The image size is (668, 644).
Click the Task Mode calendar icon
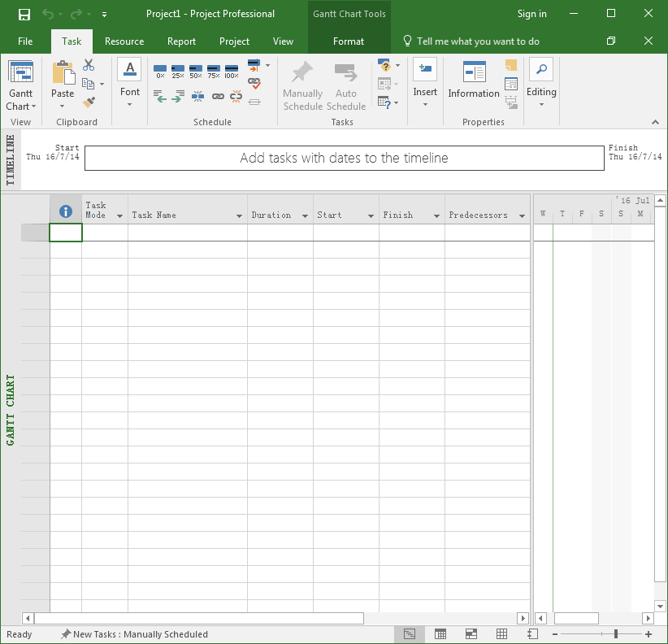click(x=384, y=102)
